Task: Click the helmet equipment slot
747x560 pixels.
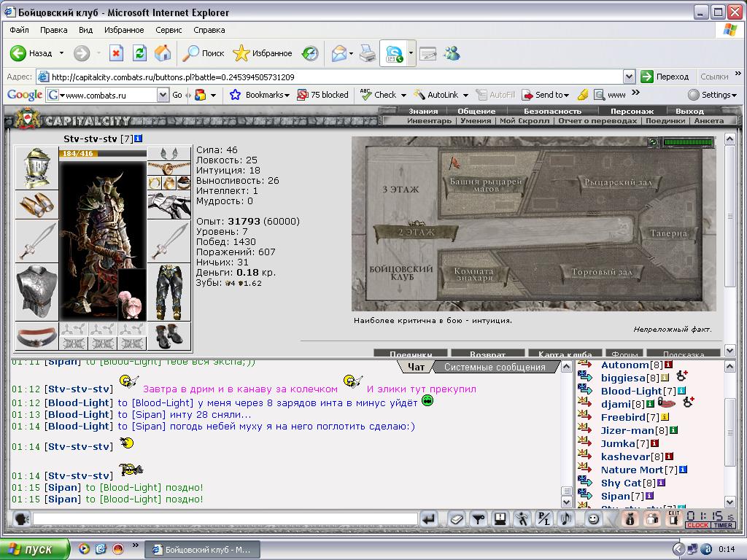Action: click(x=37, y=168)
